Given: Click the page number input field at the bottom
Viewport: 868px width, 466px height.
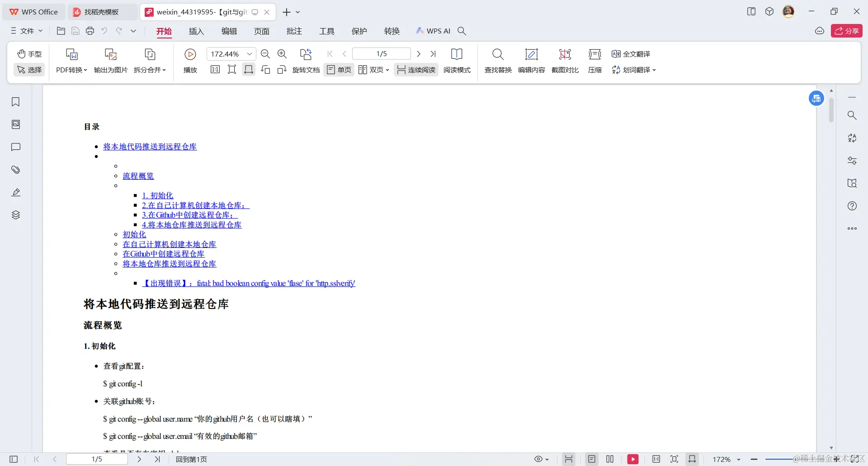Looking at the screenshot, I should coord(97,459).
